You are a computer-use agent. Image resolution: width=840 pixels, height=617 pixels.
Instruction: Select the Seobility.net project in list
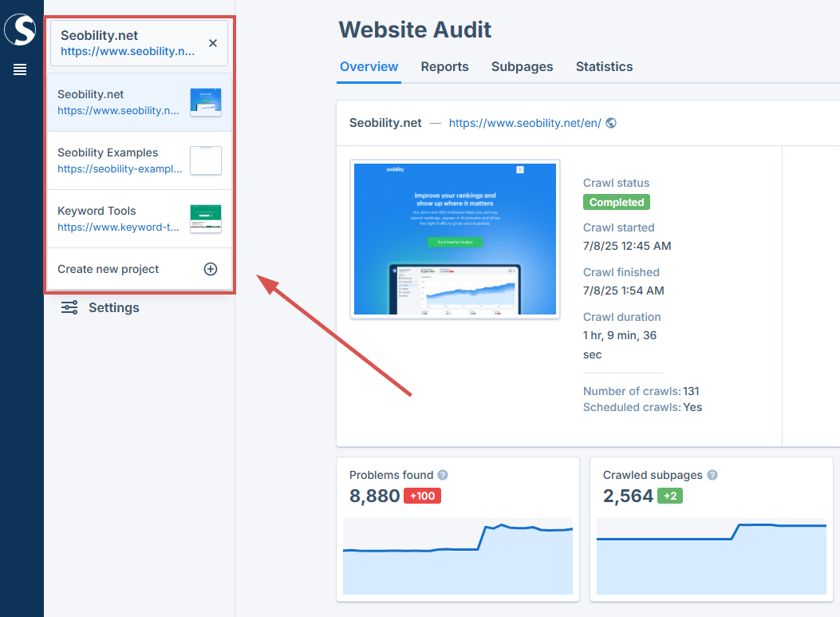tap(140, 102)
